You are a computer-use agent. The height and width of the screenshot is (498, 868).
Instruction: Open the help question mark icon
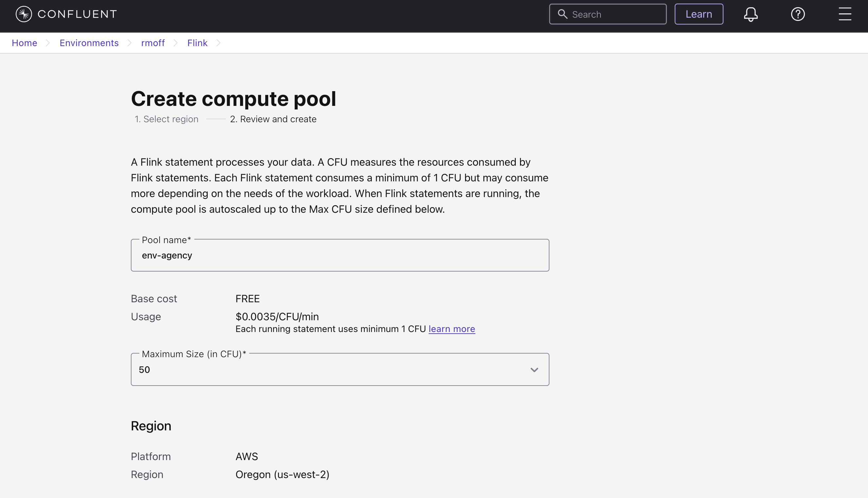(x=797, y=14)
